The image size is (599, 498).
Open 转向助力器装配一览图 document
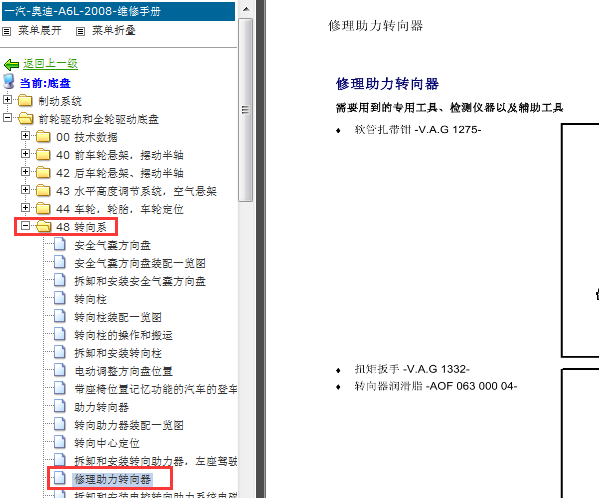click(x=129, y=425)
